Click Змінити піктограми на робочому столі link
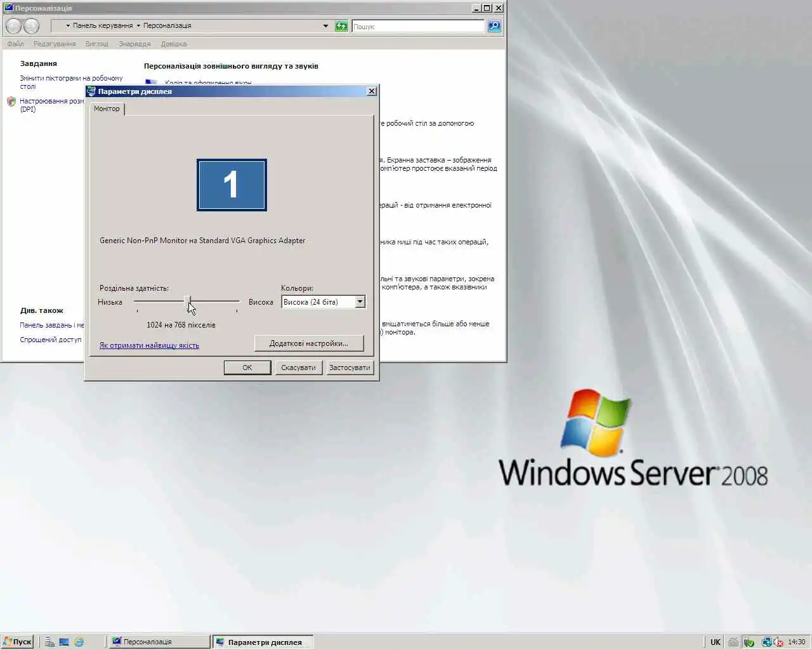 71,83
